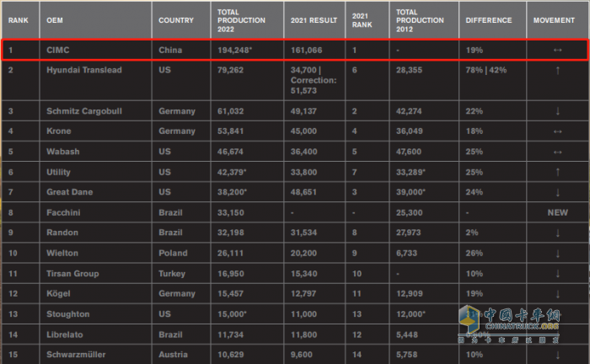Click the MOVEMENT column header
The width and height of the screenshot is (590, 364).
pyautogui.click(x=554, y=19)
